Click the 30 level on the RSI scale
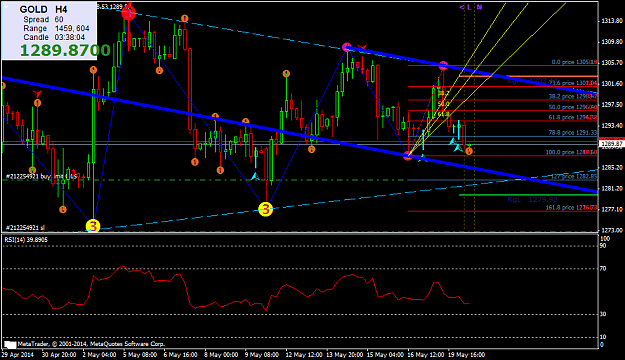 pos(603,315)
